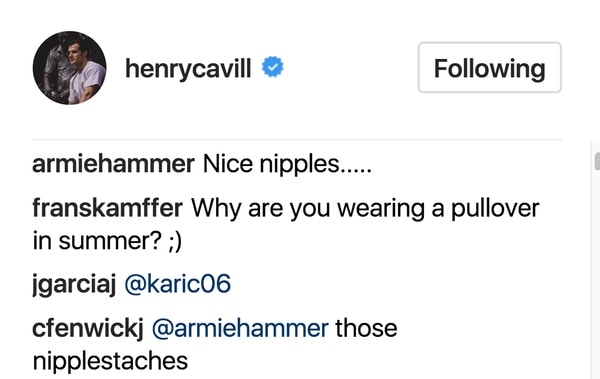Follow the @karic06 mention link
This screenshot has width=600, height=379.
pos(178,284)
